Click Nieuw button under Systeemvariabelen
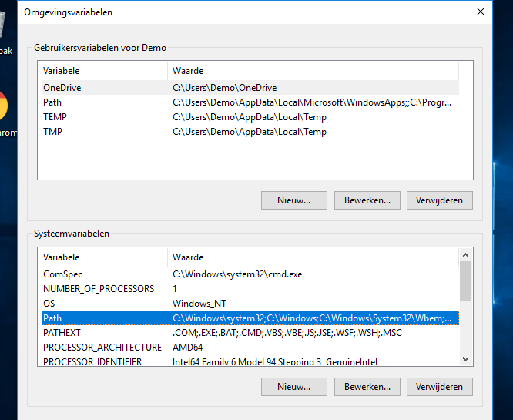513x420 pixels. (x=294, y=387)
